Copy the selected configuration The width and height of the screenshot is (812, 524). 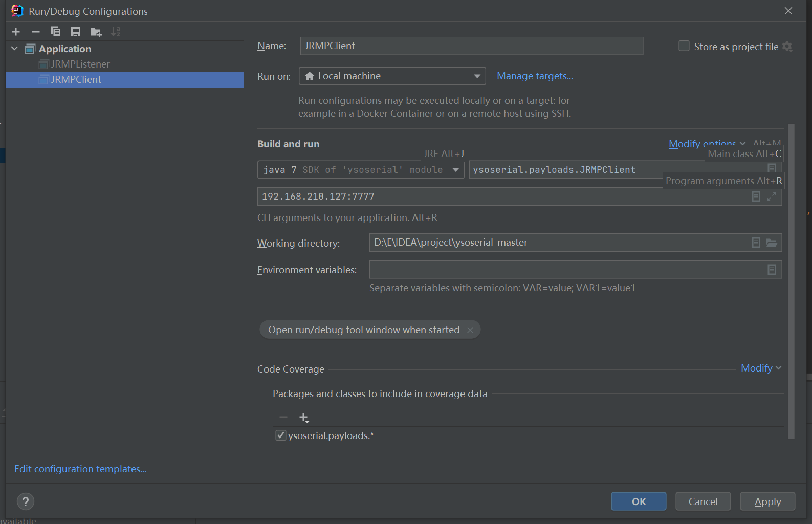click(x=56, y=32)
